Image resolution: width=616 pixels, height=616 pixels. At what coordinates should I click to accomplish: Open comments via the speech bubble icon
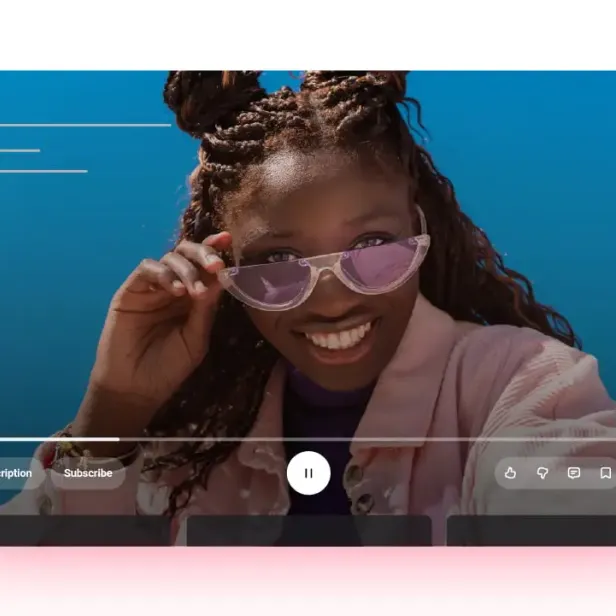574,473
